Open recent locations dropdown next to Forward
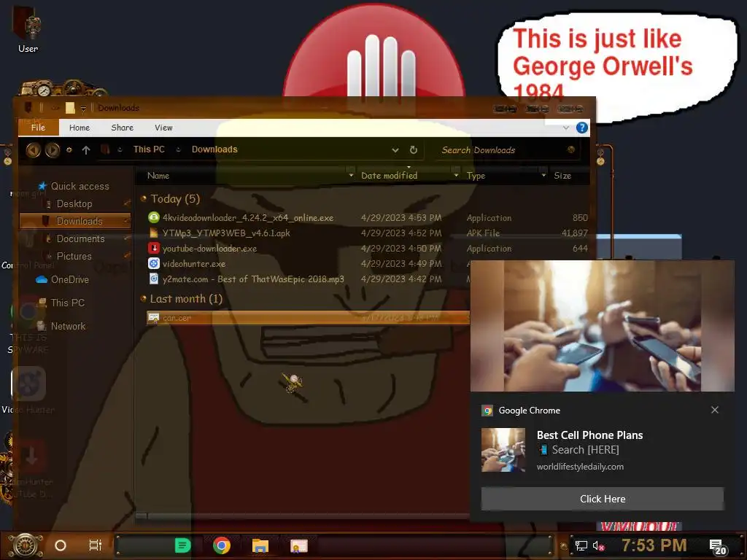The width and height of the screenshot is (747, 560). [69, 149]
